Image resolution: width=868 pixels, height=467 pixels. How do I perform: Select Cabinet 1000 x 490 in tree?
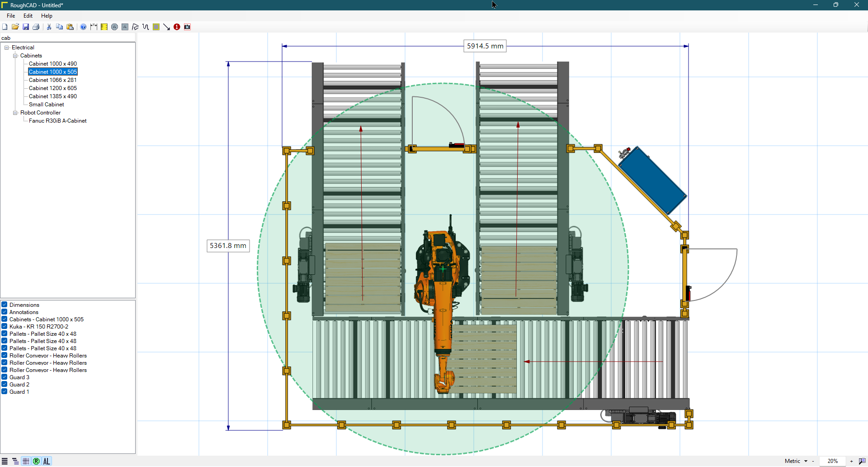53,64
